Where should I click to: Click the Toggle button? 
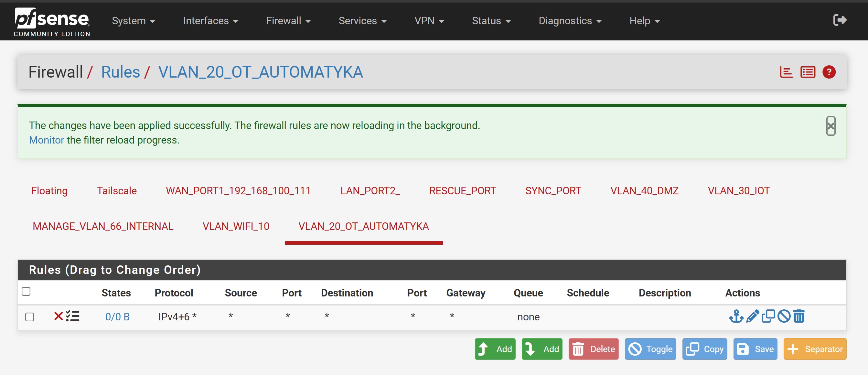(650, 349)
